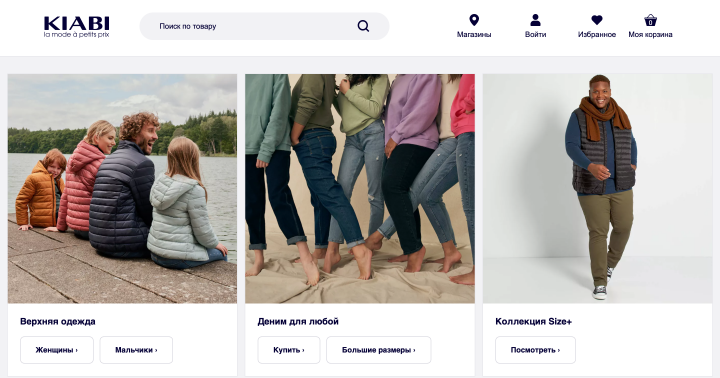720x378 pixels.
Task: Open the shopping basket icon
Action: [x=650, y=20]
